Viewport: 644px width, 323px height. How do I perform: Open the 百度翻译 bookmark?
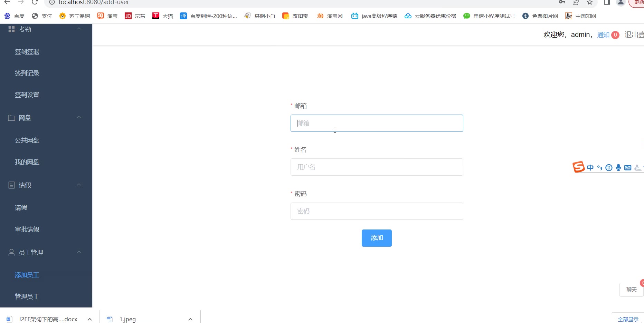point(208,16)
